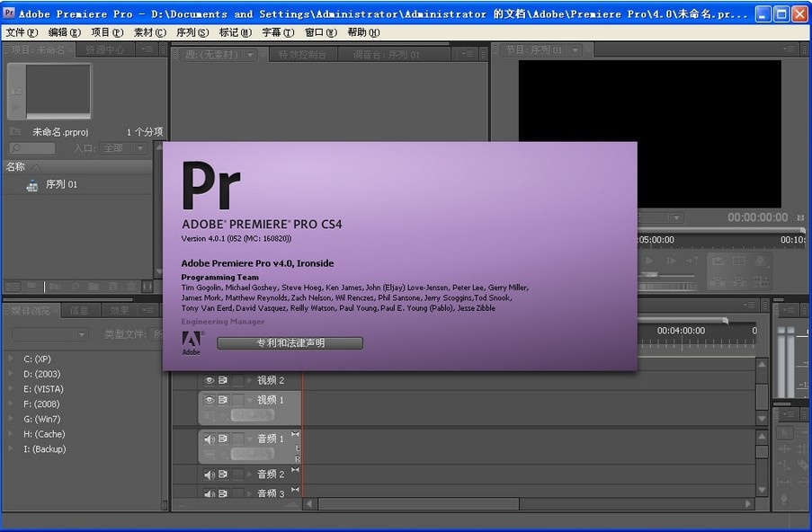Switch to the 效果 tab
812x532 pixels.
(x=119, y=311)
